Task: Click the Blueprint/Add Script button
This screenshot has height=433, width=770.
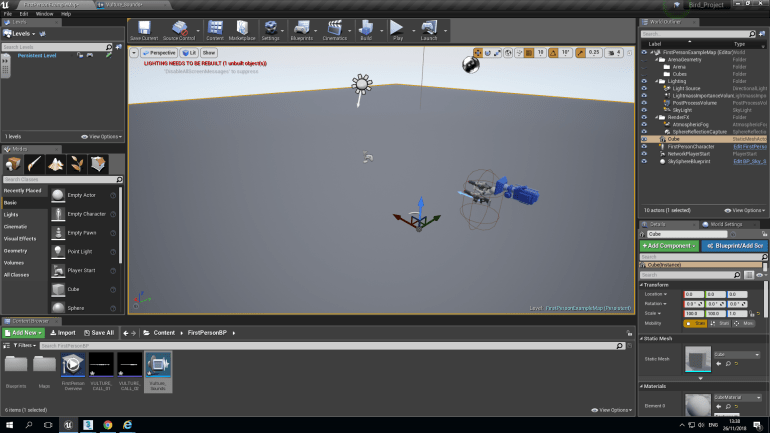Action: (734, 245)
